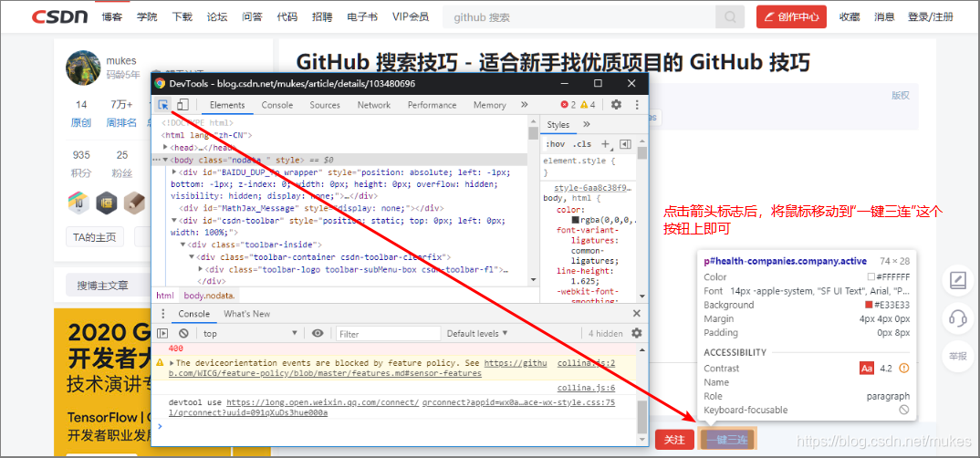
Task: Open the 'top' JavaScript context dropdown
Action: [x=250, y=334]
